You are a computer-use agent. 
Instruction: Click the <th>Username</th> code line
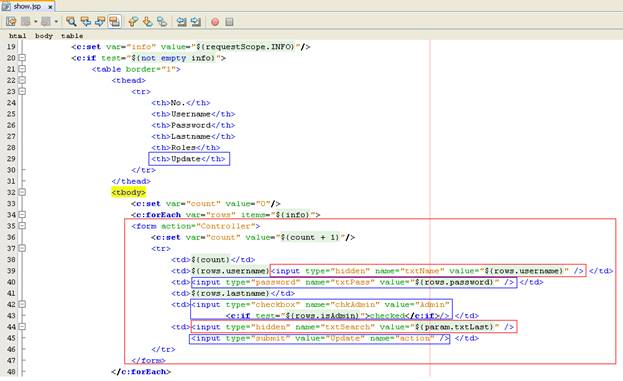pos(193,114)
